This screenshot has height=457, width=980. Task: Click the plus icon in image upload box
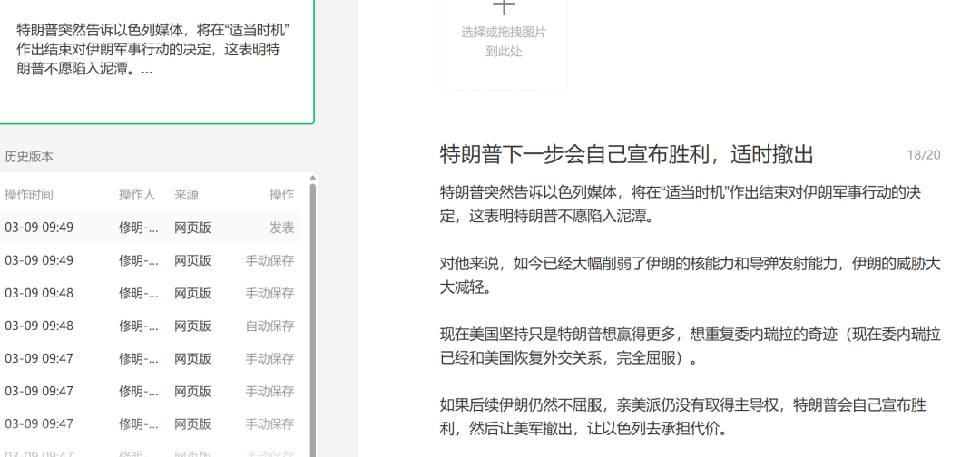pos(504,5)
